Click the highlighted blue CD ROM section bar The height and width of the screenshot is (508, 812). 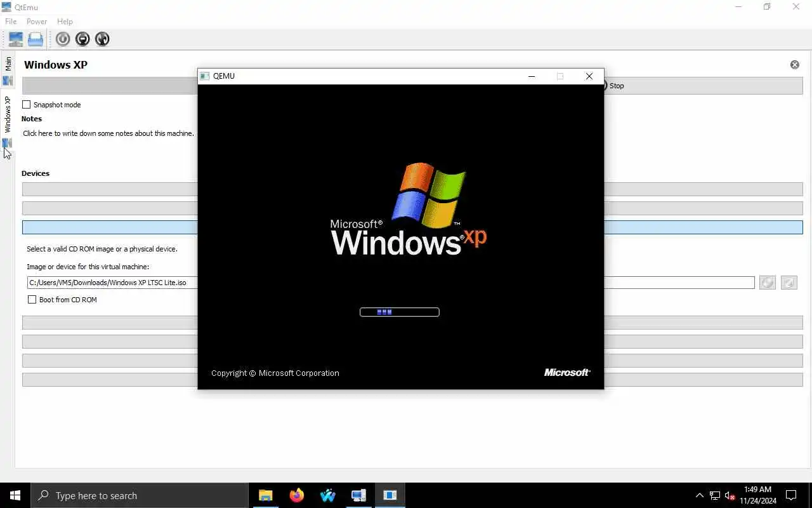click(412, 227)
